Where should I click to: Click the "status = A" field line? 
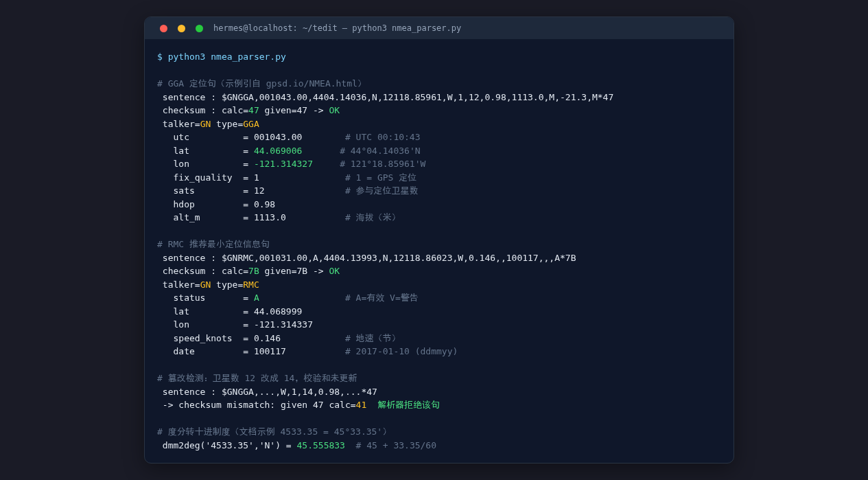(216, 298)
